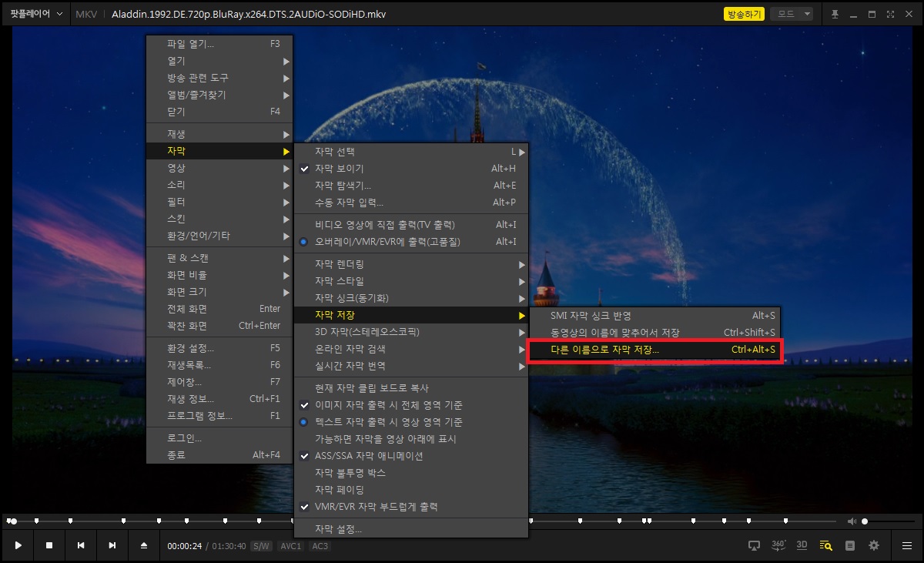Start playback with the Play button
The image size is (924, 563).
18,545
